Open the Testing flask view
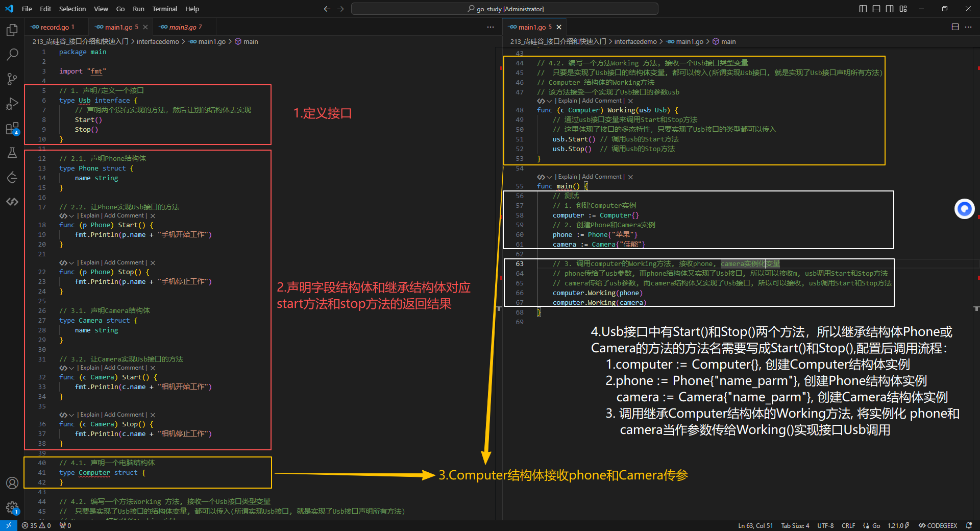The width and height of the screenshot is (980, 531). 12,153
